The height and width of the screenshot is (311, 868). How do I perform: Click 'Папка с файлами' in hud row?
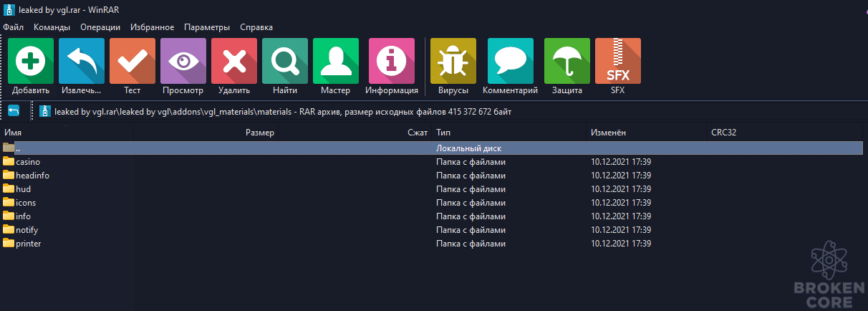(471, 189)
